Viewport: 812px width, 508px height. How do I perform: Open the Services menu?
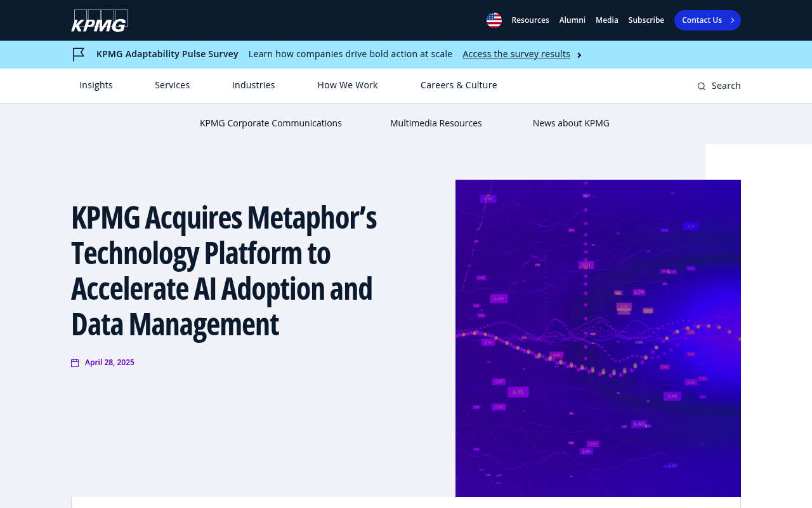point(173,85)
